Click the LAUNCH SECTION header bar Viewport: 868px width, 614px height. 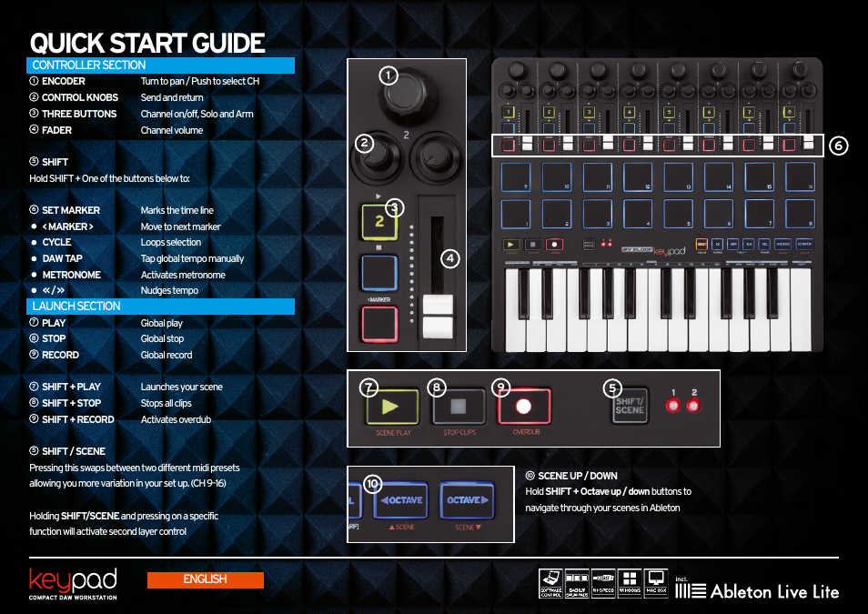coord(160,307)
